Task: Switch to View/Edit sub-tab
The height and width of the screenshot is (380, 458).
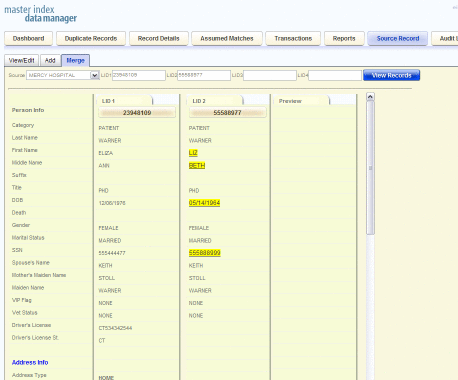Action: (22, 60)
